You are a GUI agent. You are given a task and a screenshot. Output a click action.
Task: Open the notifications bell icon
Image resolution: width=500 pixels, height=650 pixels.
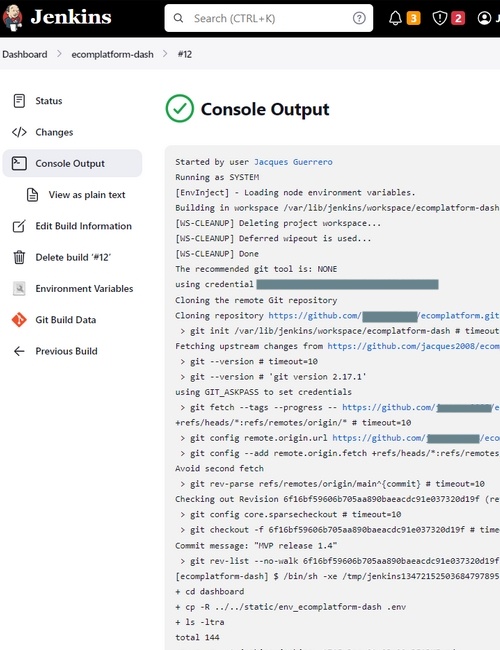pos(395,18)
